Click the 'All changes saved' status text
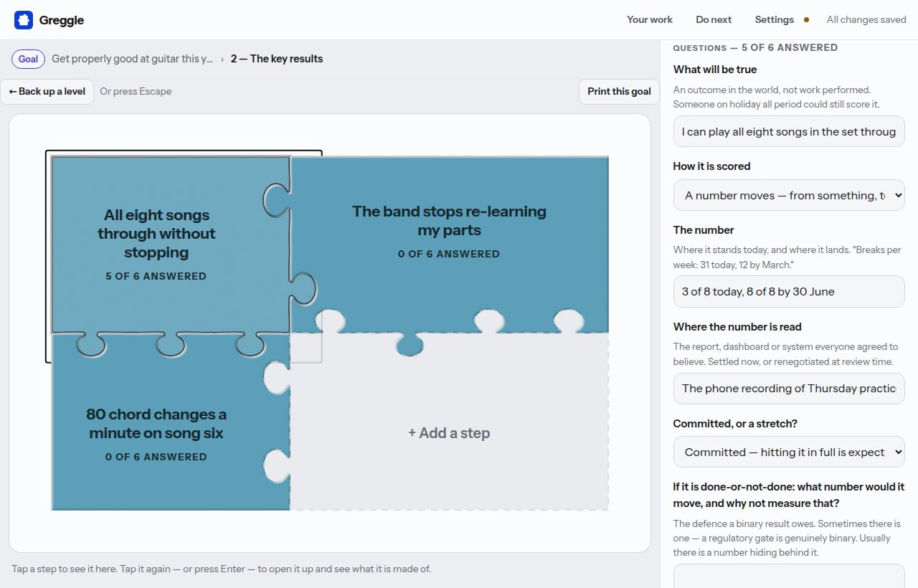 tap(866, 20)
